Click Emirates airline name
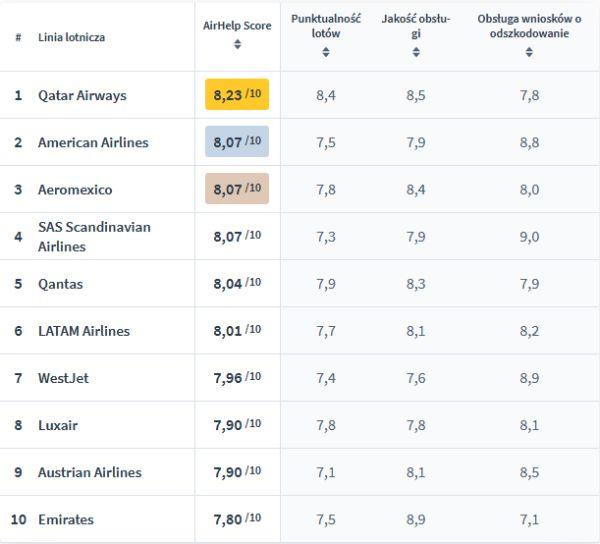 click(x=66, y=519)
